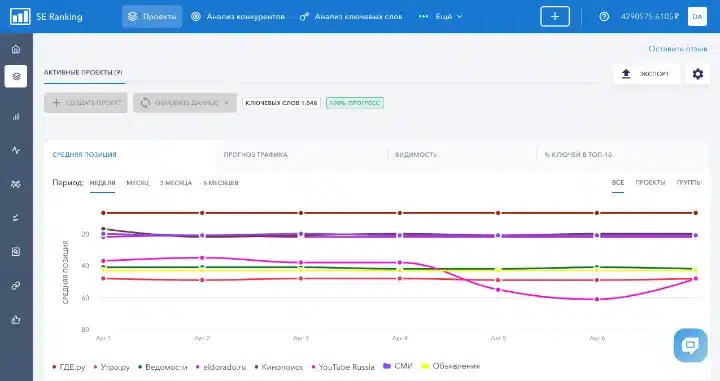Image resolution: width=720 pixels, height=381 pixels.
Task: Toggle the ГДЕ.ру legend series
Action: pos(69,367)
